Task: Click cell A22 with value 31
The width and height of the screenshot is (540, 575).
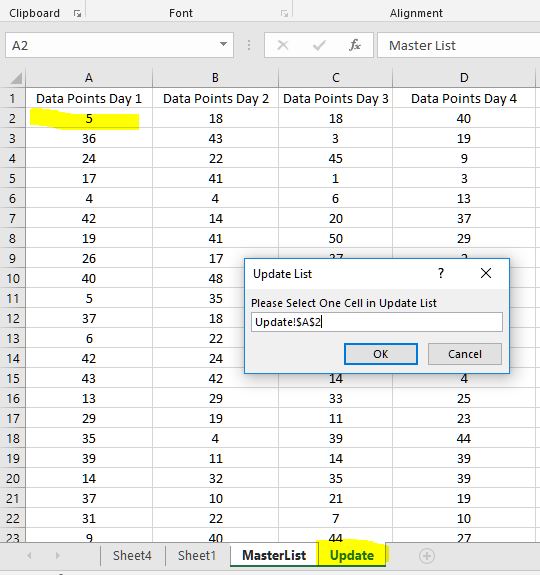Action: 89,518
